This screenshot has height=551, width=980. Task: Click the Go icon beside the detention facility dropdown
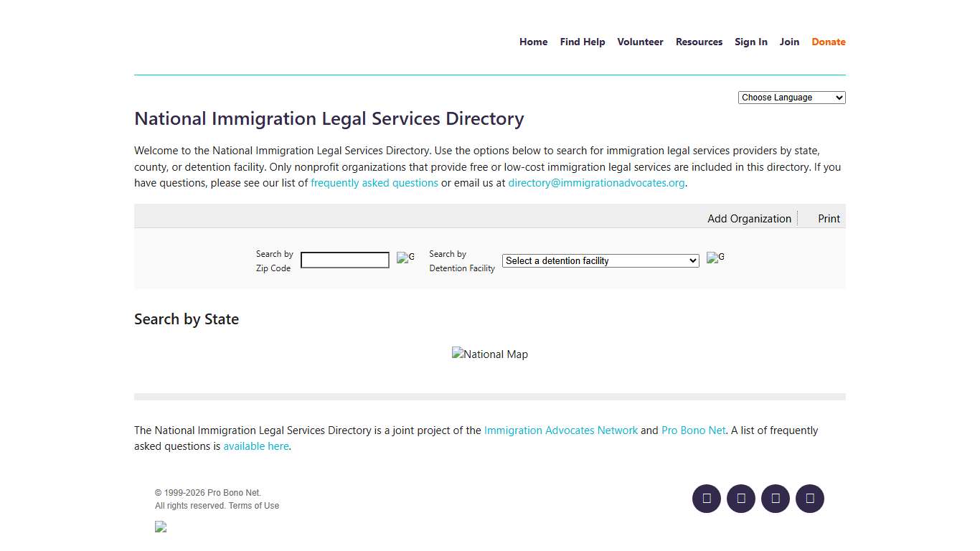(x=715, y=258)
